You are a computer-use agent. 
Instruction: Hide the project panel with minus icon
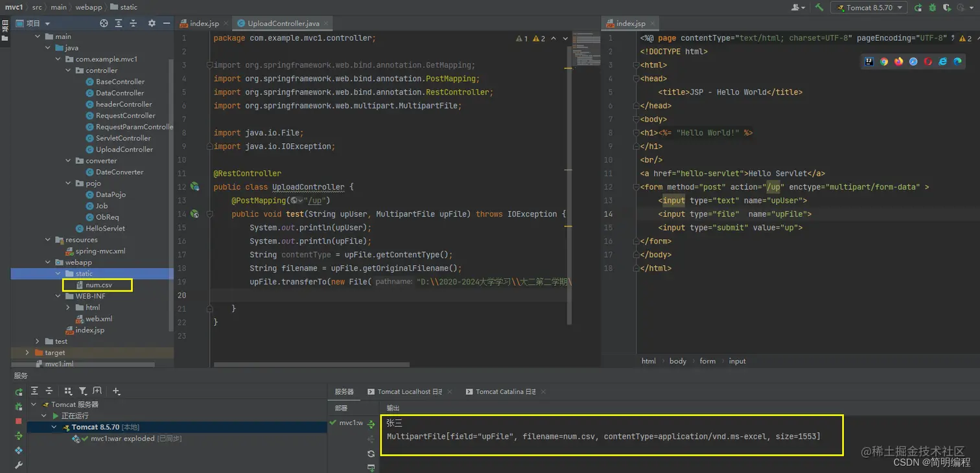(167, 23)
